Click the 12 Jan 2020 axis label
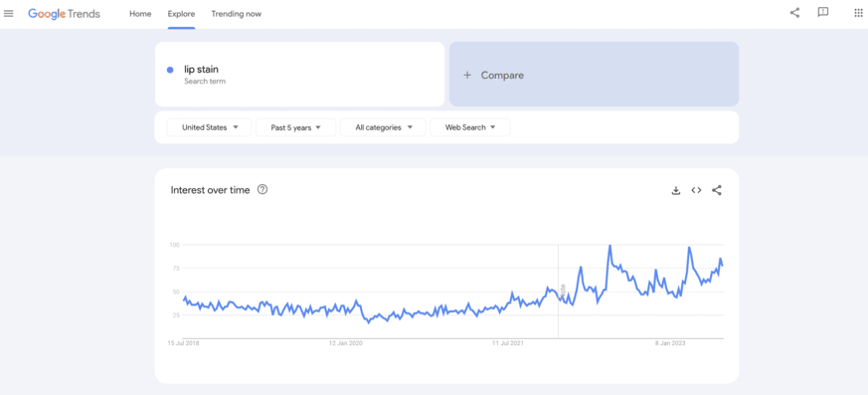 [x=345, y=343]
